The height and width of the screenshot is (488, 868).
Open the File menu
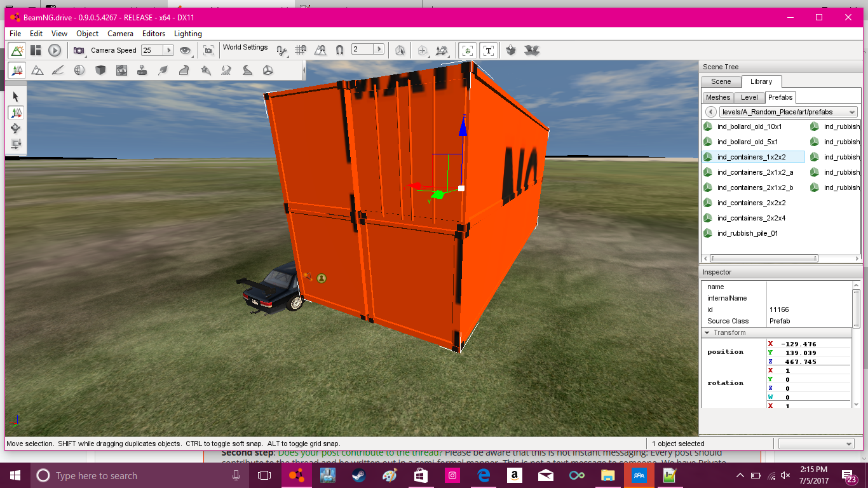click(x=15, y=34)
